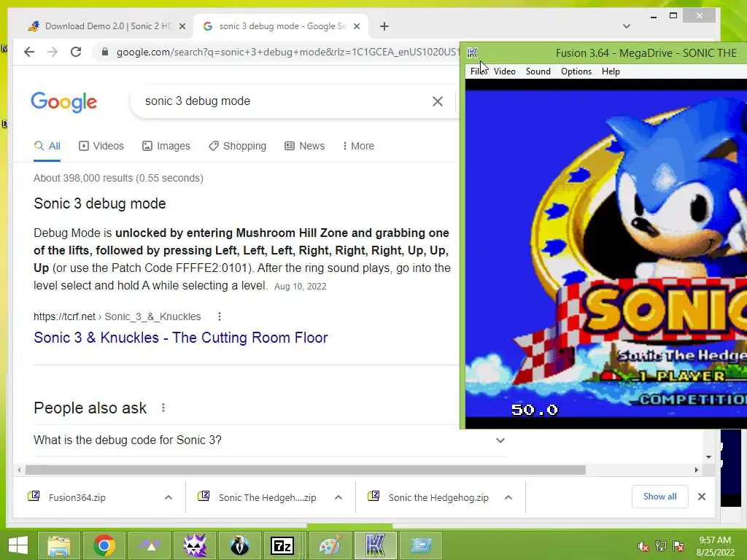The height and width of the screenshot is (560, 747).
Task: Close the sonic 3 debug mode tab
Action: point(356,26)
